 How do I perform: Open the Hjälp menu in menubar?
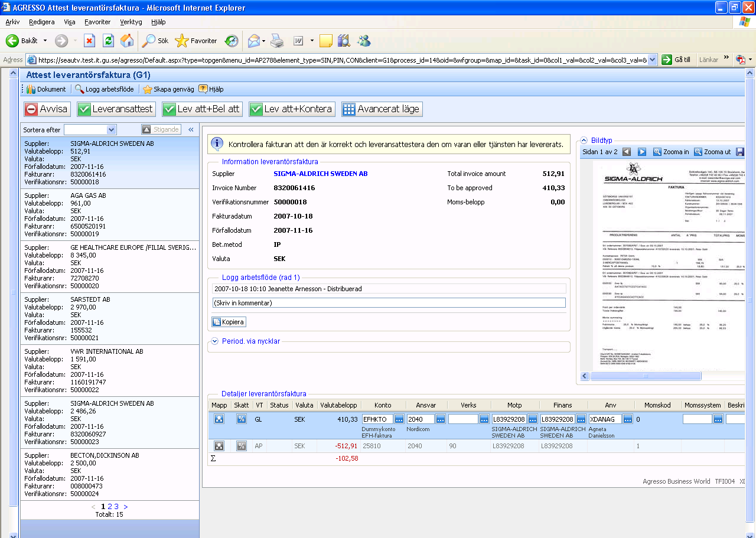tap(158, 22)
